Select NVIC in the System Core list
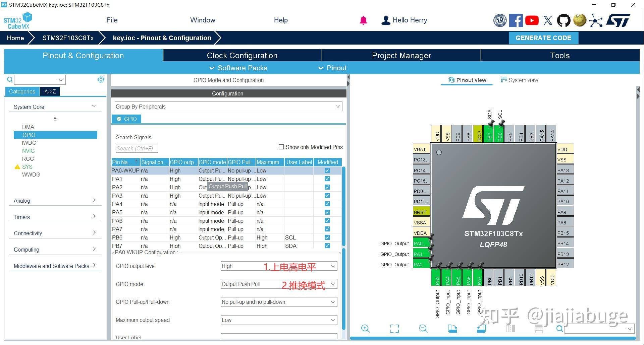644x345 pixels. coord(28,151)
